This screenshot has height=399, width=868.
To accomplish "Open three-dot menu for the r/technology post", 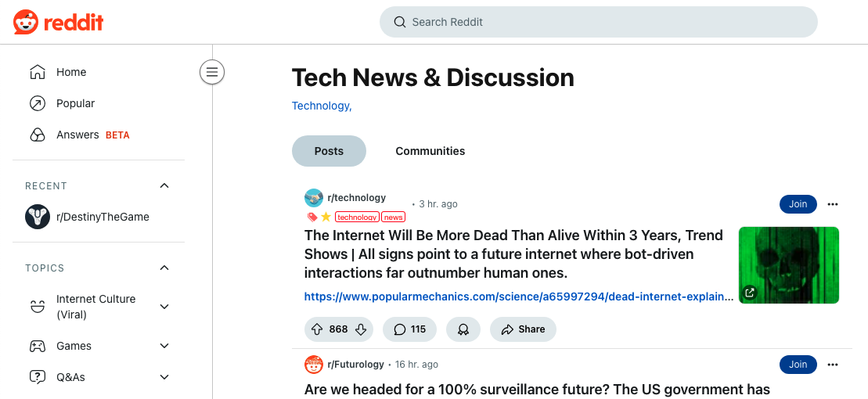I will [833, 204].
